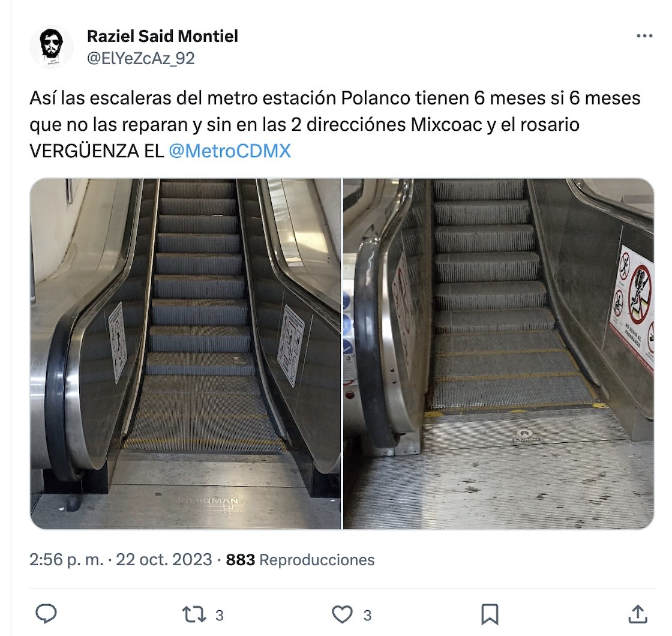Viewport: 672px width, 636px height.
Task: Click the Schindler logo in right photo
Action: point(526,436)
